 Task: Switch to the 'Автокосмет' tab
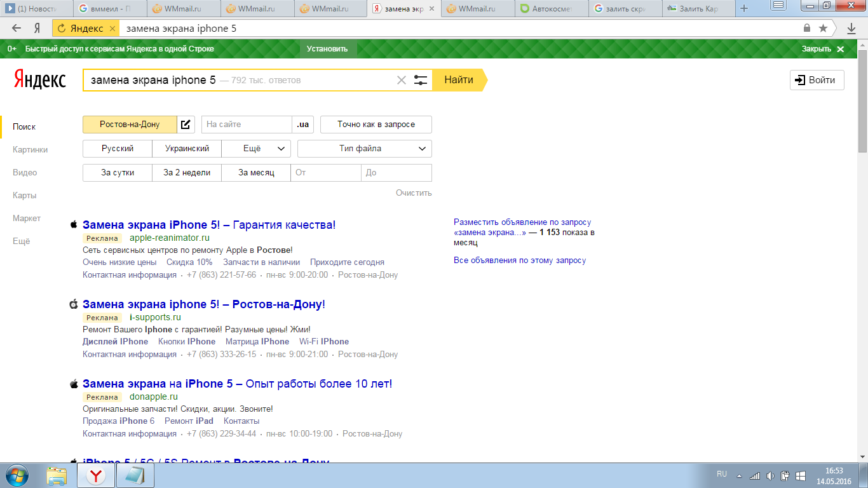(551, 9)
